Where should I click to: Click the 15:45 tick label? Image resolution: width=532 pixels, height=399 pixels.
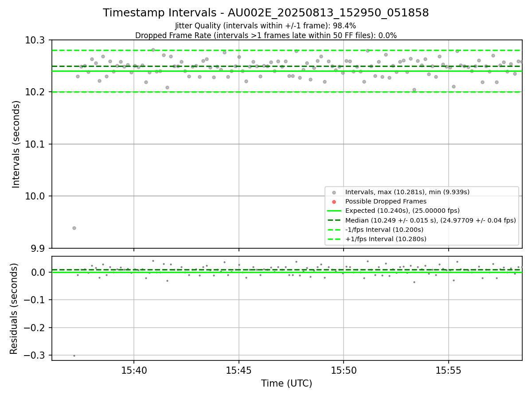coord(239,370)
